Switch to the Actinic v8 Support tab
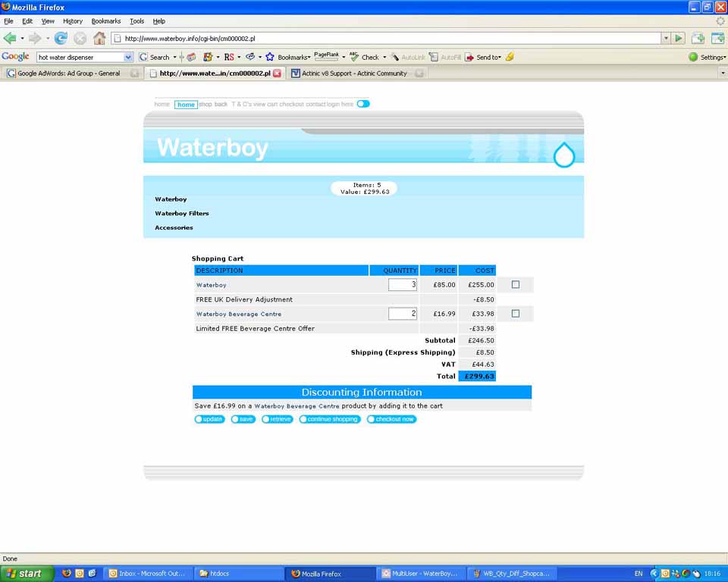The image size is (728, 582). [x=354, y=74]
